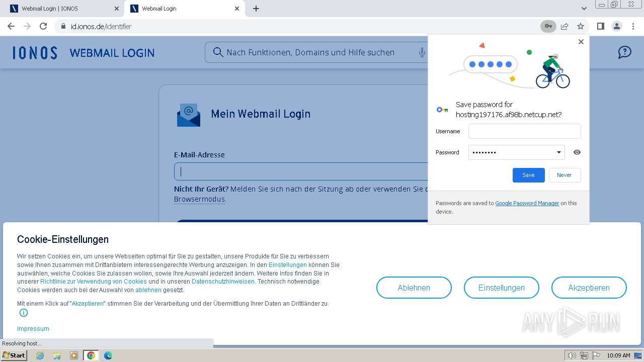Open the inline Einstellungen link
Image resolution: width=644 pixels, height=362 pixels.
[287, 265]
